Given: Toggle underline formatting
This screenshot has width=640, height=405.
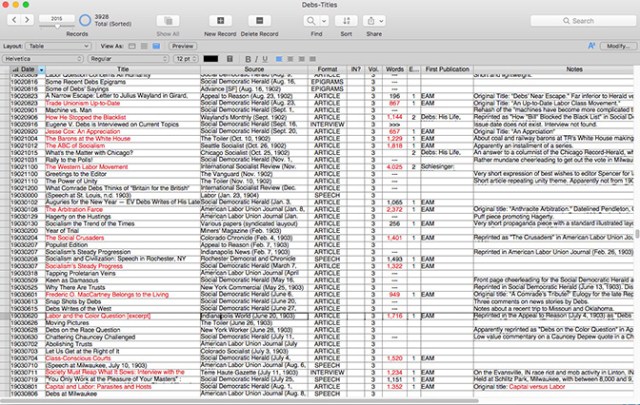Looking at the screenshot, I should [x=265, y=59].
